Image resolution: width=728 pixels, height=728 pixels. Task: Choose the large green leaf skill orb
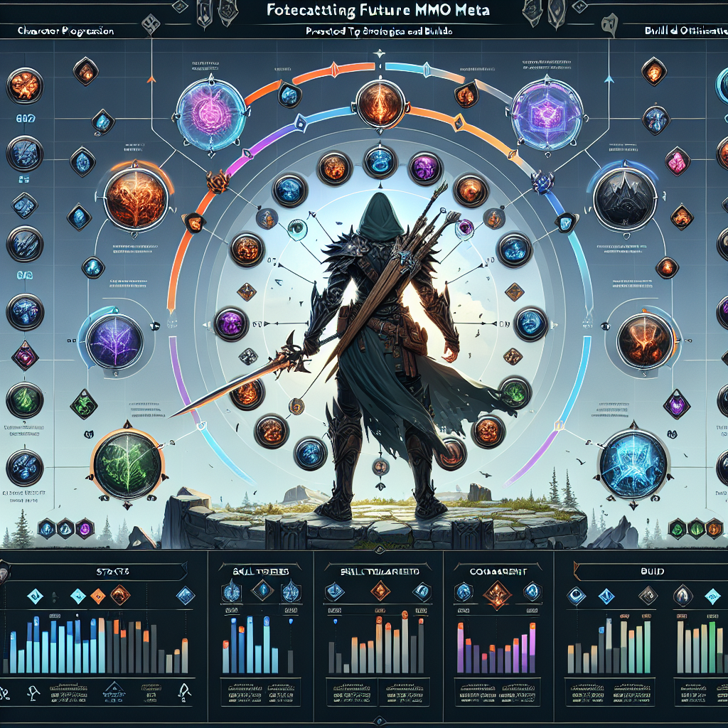pyautogui.click(x=127, y=463)
